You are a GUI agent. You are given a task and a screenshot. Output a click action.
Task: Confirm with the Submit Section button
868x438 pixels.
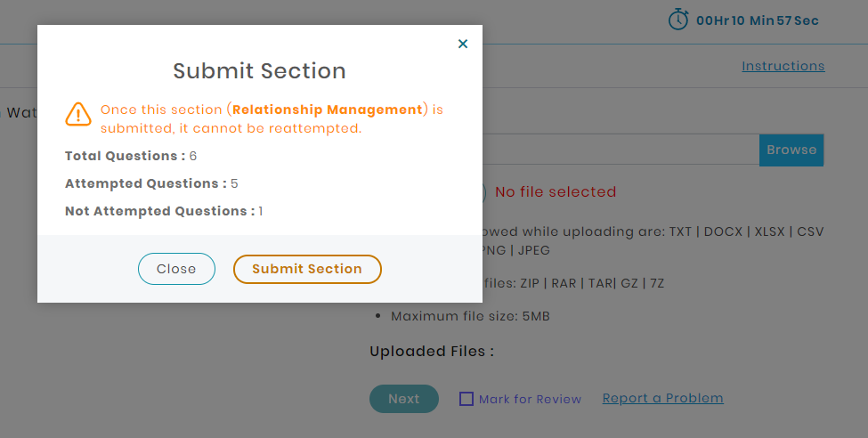click(307, 269)
